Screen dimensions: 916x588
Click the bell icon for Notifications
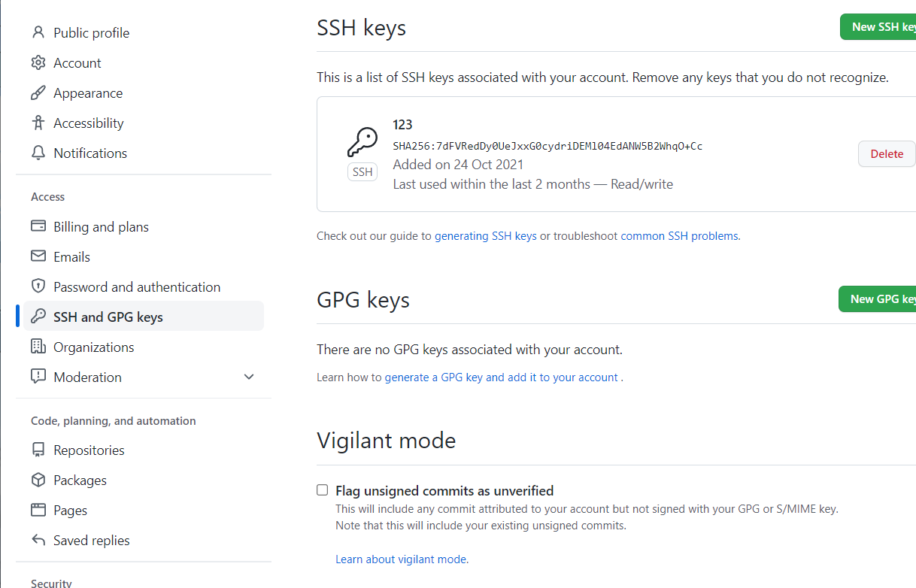[38, 153]
